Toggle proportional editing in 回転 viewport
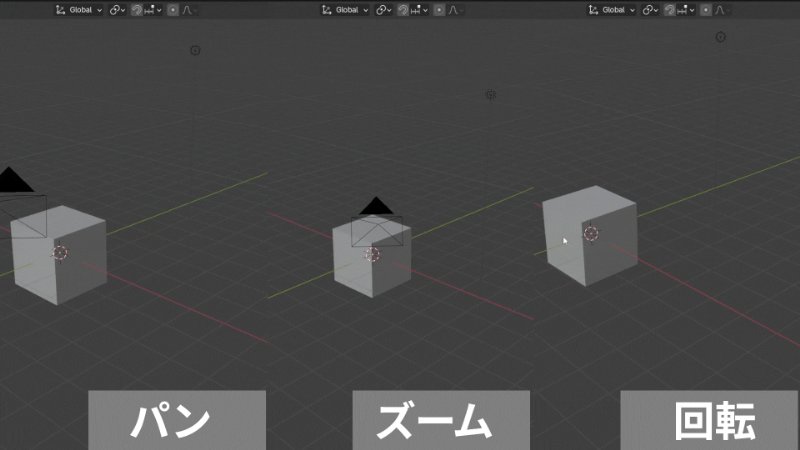The image size is (800, 450). point(706,10)
